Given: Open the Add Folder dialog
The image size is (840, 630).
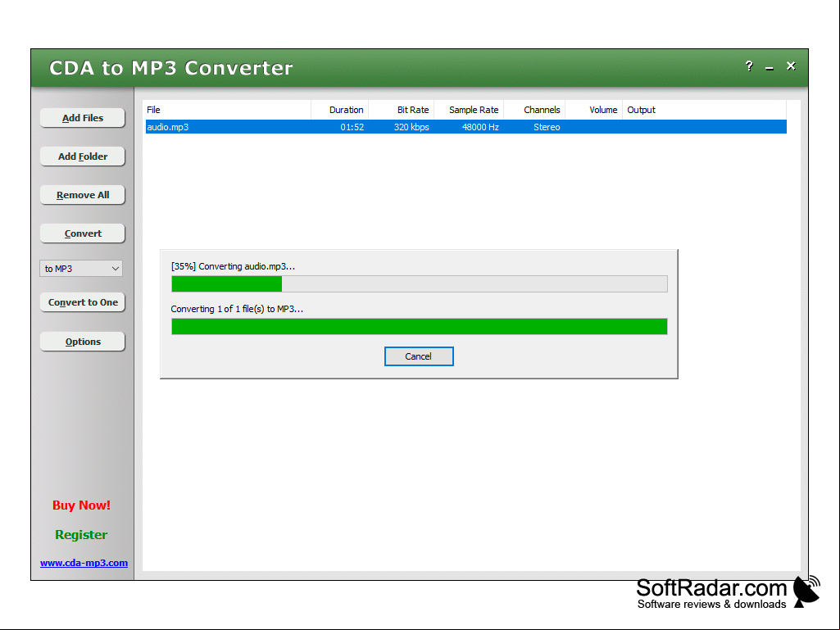Looking at the screenshot, I should [83, 156].
